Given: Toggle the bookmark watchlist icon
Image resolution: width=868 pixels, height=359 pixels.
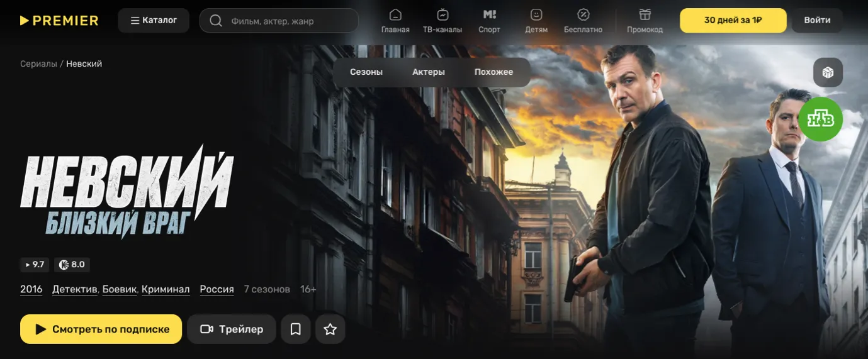Looking at the screenshot, I should tap(296, 329).
